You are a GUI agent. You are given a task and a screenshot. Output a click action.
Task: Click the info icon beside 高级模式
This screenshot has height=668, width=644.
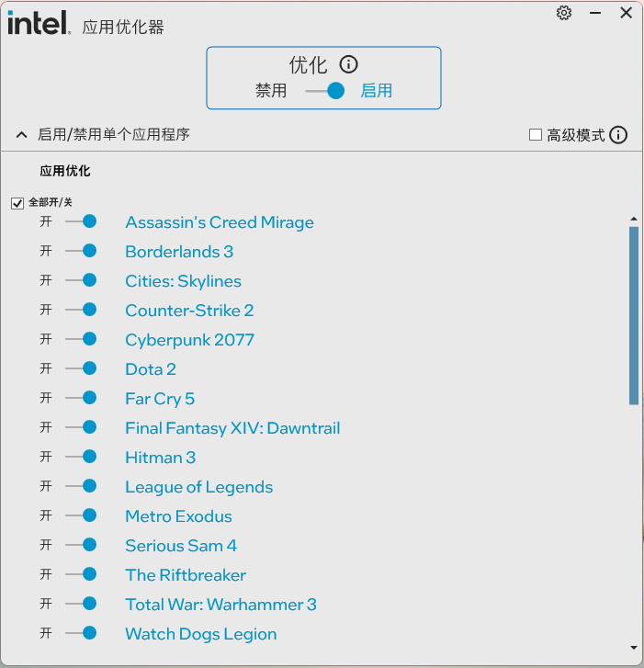click(618, 135)
